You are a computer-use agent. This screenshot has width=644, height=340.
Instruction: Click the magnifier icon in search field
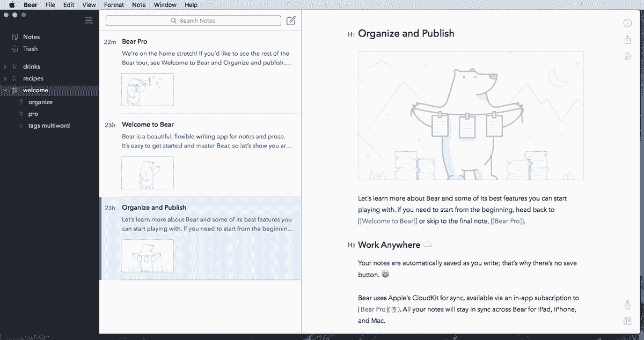click(173, 21)
